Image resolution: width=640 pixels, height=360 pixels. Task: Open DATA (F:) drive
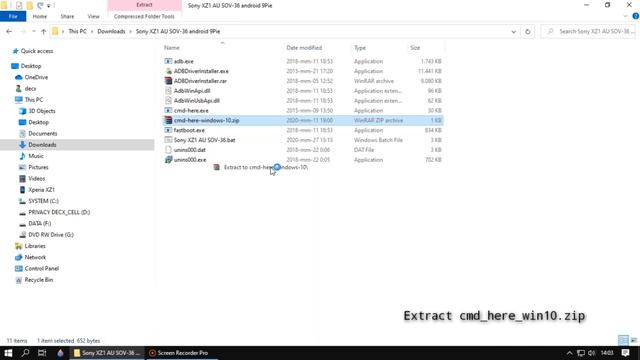click(40, 224)
